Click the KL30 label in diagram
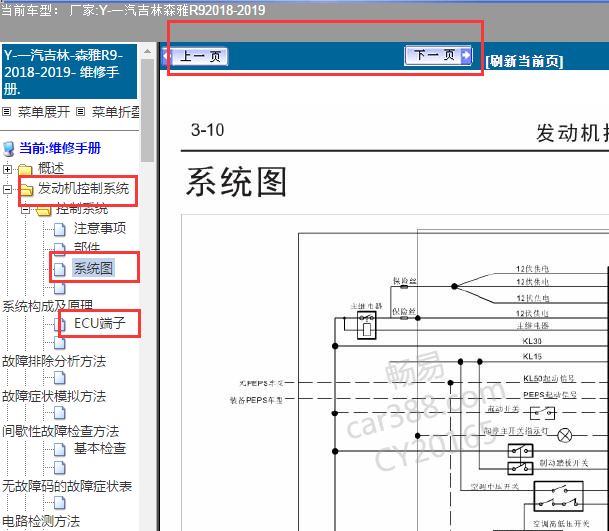The width and height of the screenshot is (609, 531). (532, 341)
